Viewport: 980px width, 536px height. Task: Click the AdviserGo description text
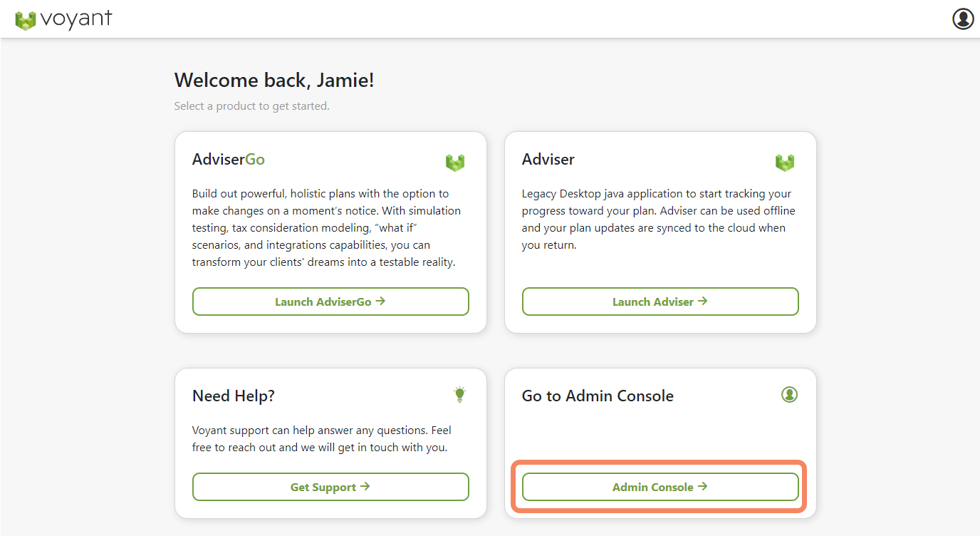pos(327,228)
